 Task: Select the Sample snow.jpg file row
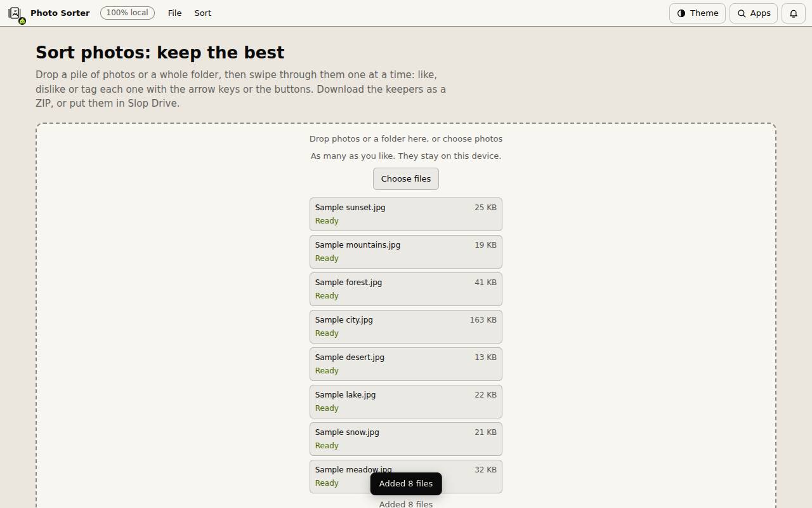[x=406, y=439]
